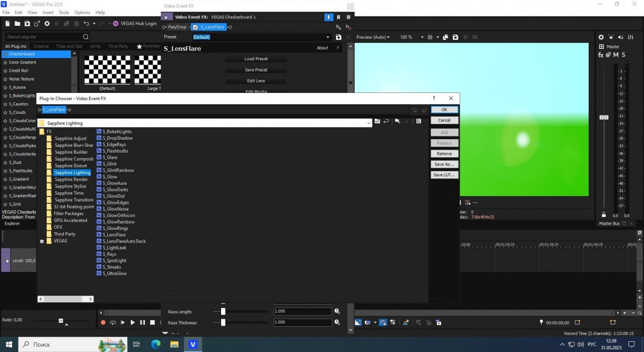644x352 pixels.
Task: Open the Explorer tab at the panel bottom
Action: point(12,224)
